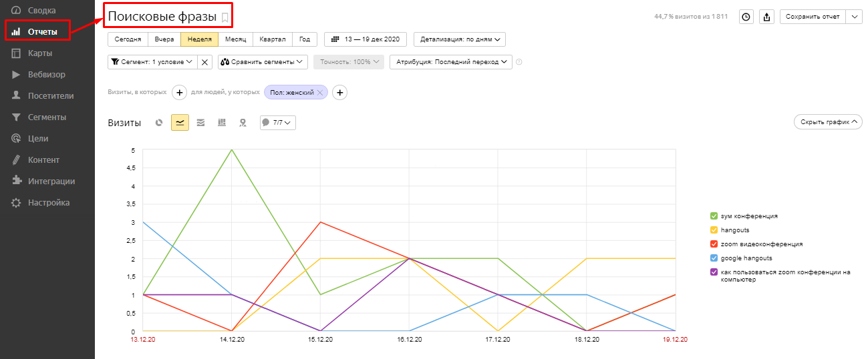Add a visit condition with plus button
Image resolution: width=868 pixels, height=359 pixels.
point(179,93)
